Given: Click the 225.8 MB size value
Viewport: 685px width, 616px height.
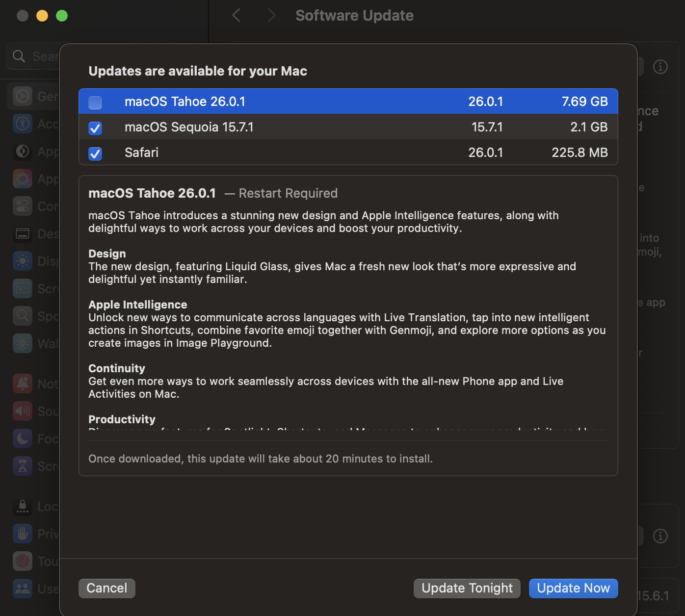Looking at the screenshot, I should 580,153.
